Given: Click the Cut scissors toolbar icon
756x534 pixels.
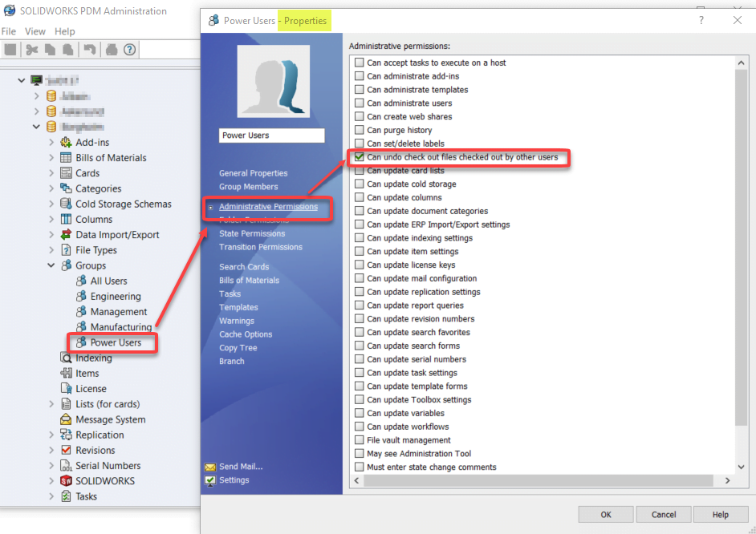Looking at the screenshot, I should (x=32, y=50).
